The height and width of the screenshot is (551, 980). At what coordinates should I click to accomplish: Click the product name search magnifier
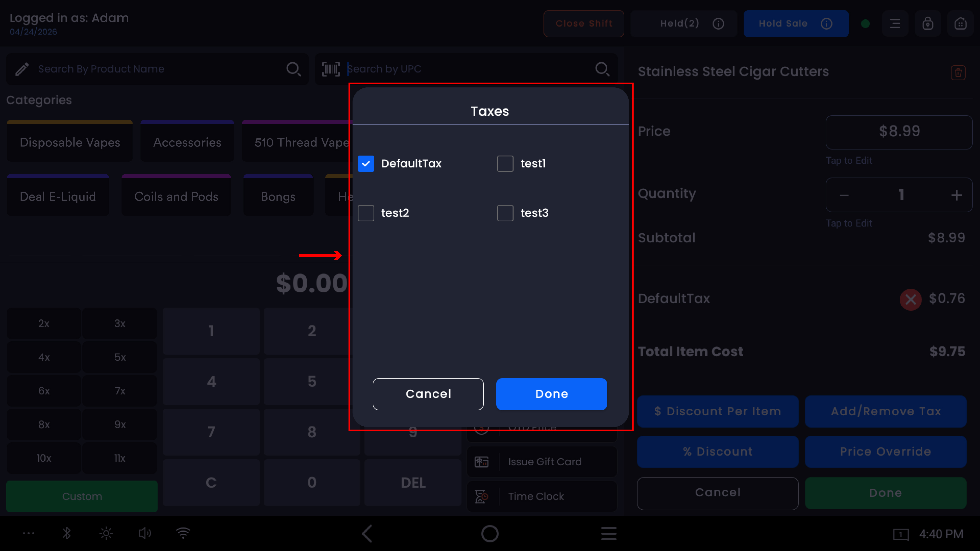293,69
